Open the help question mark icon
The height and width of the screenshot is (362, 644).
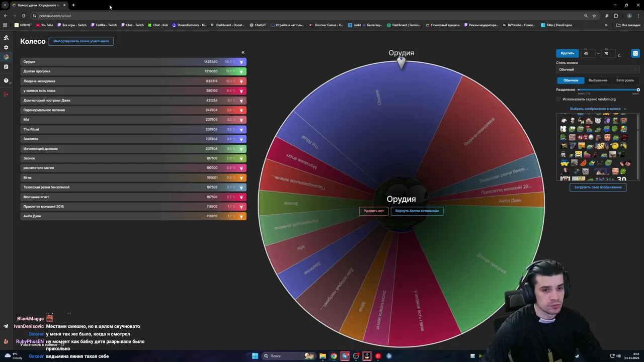[6, 80]
